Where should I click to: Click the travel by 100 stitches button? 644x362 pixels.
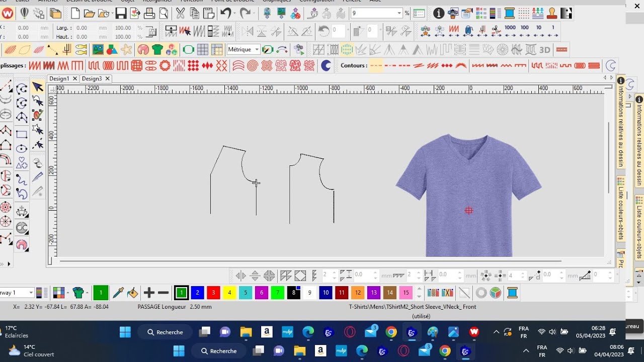(525, 31)
